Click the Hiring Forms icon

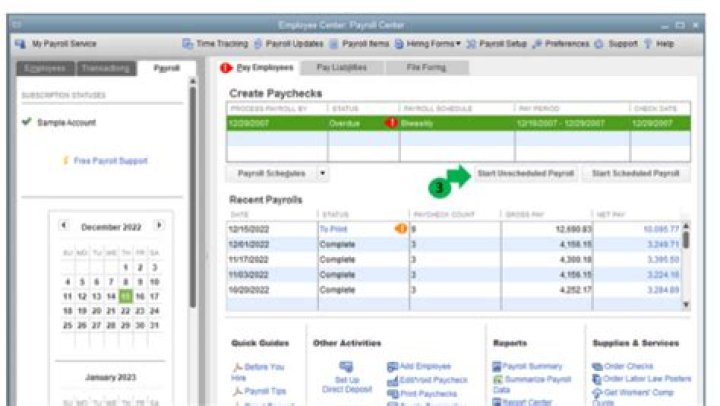[399, 44]
